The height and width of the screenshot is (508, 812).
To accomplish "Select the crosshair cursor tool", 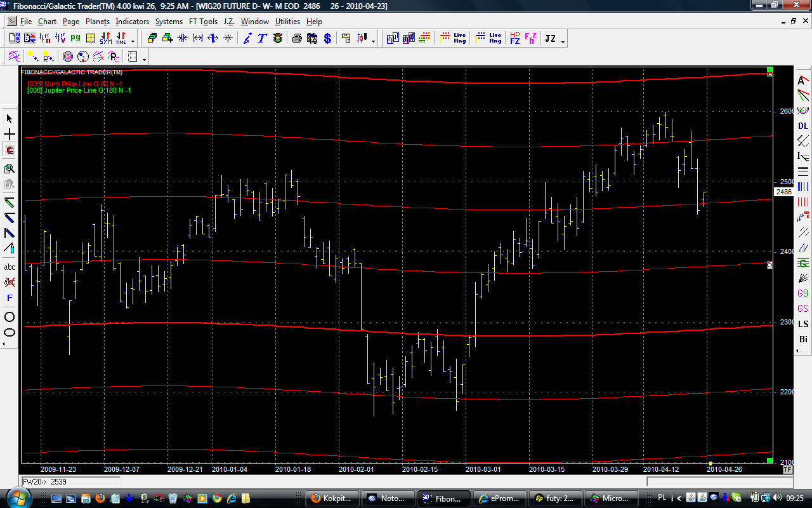I will pos(10,135).
